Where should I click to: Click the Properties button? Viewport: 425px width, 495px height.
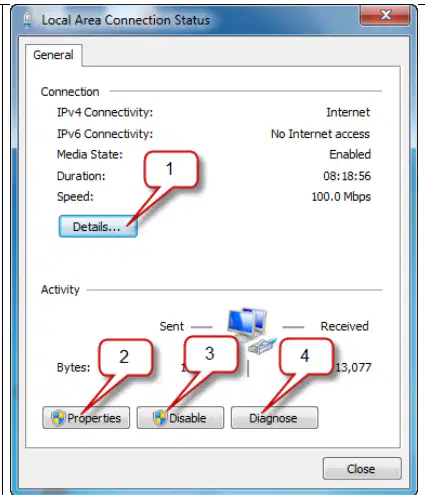[x=86, y=417]
